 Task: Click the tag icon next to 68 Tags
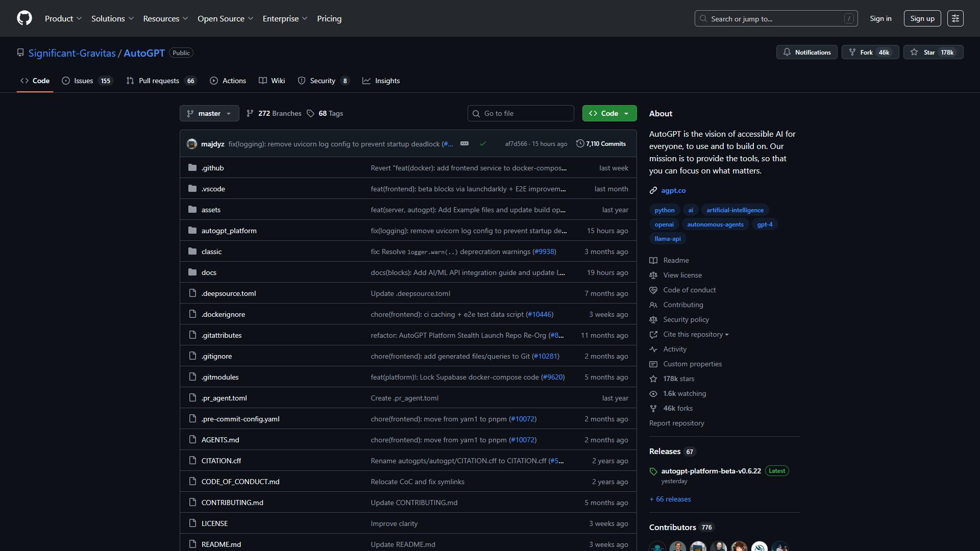[x=310, y=113]
